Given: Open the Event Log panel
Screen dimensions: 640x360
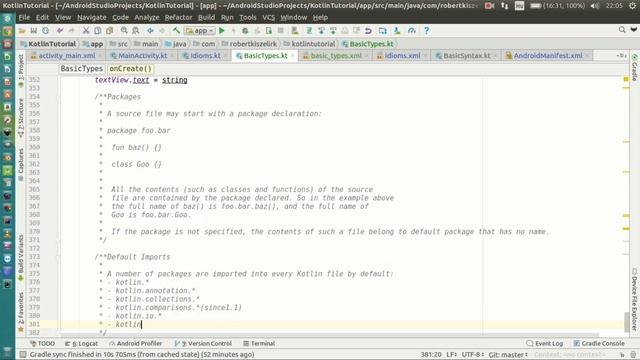Looking at the screenshot, I should click(x=545, y=344).
